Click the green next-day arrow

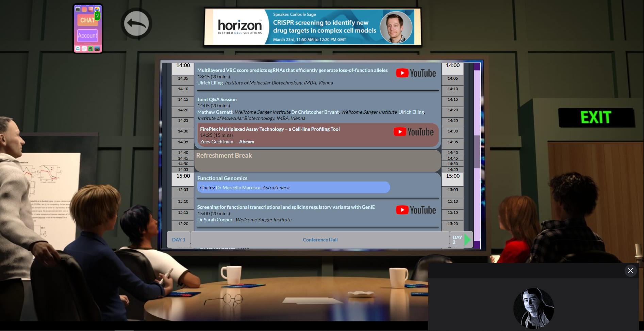pos(467,240)
